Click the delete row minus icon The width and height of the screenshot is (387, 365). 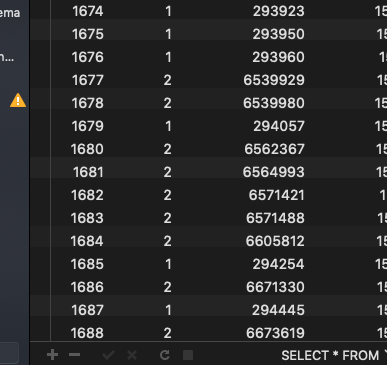(74, 355)
